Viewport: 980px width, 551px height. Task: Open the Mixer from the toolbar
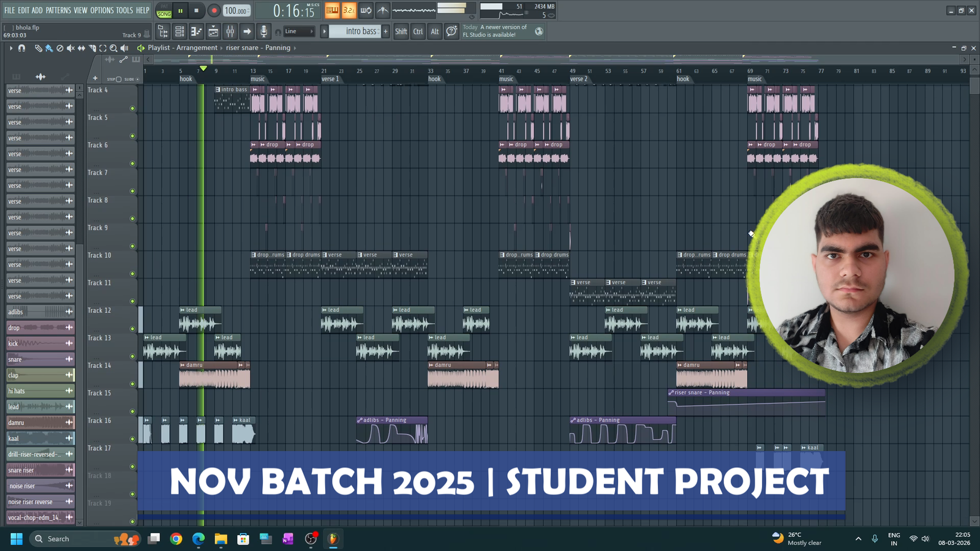pos(230,31)
